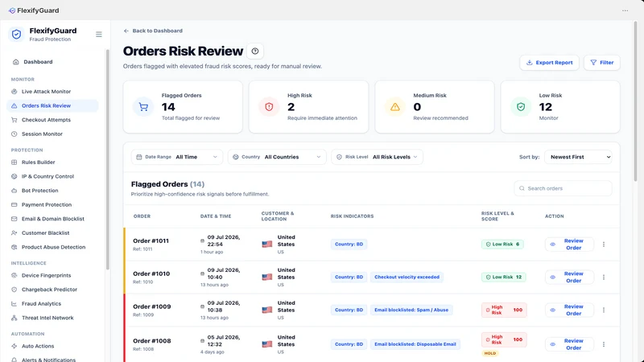
Task: Click the High Risk 100 badge for Order #1009
Action: tap(504, 310)
